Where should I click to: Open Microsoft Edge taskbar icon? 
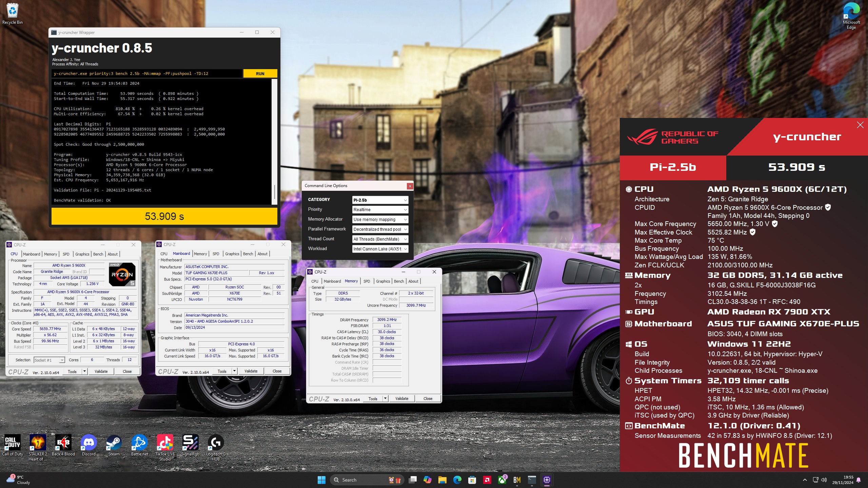[457, 480]
